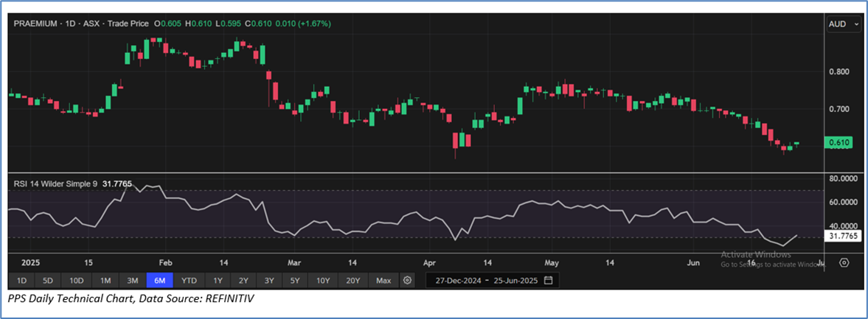The image size is (868, 319).
Task: Click the +1.67% change value in header
Action: point(314,24)
